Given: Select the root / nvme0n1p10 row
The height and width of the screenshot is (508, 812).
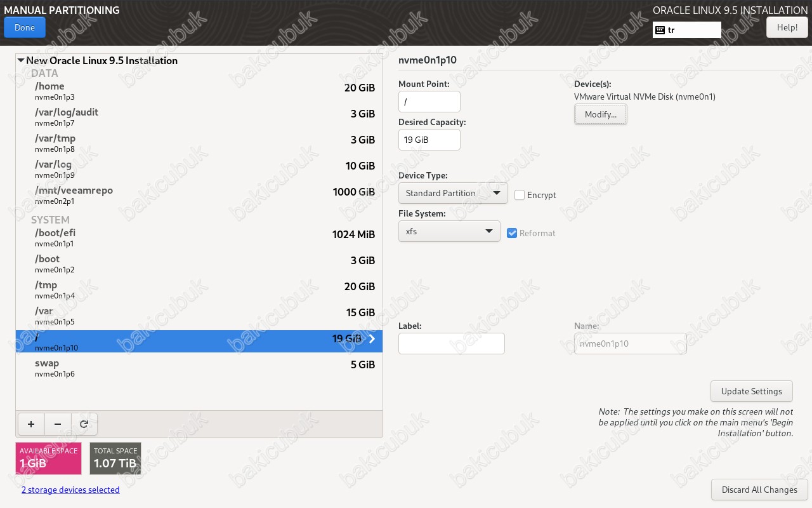Looking at the screenshot, I should (199, 342).
